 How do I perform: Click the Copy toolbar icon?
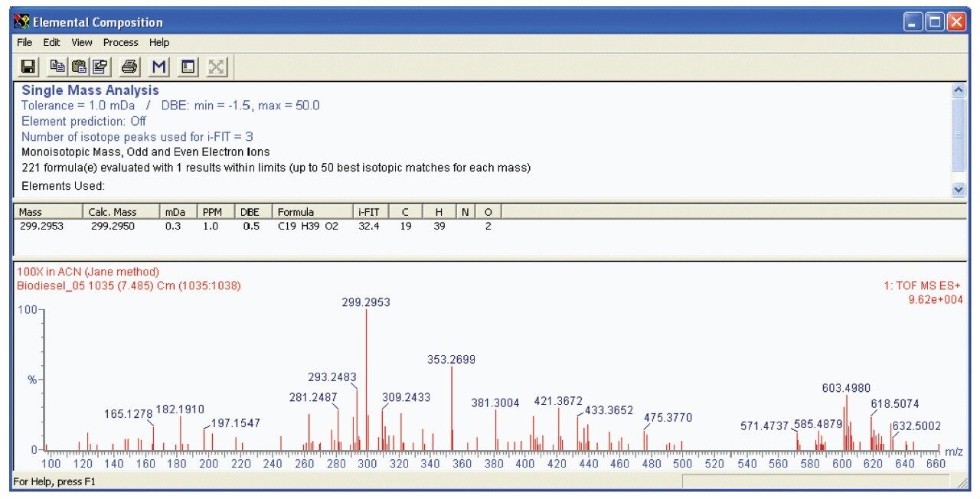(x=58, y=67)
